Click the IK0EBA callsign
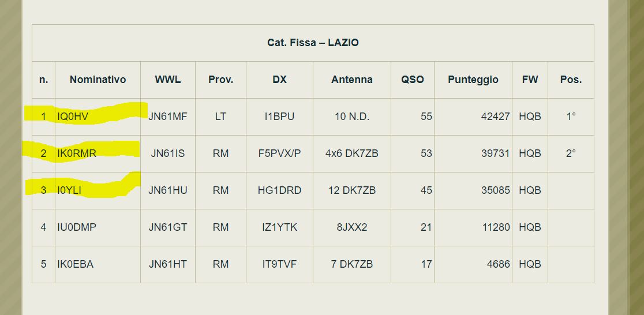644x315 pixels. pyautogui.click(x=75, y=264)
